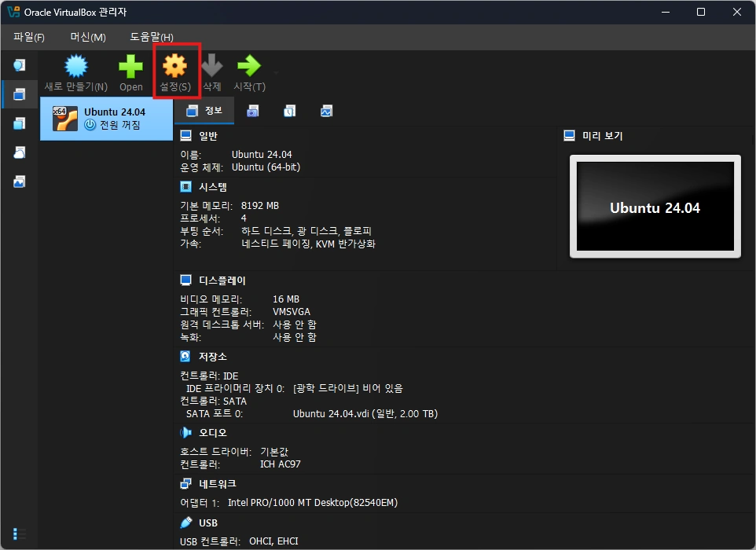Click audio controller value ICH AC97
Image resolution: width=756 pixels, height=550 pixels.
[x=280, y=464]
